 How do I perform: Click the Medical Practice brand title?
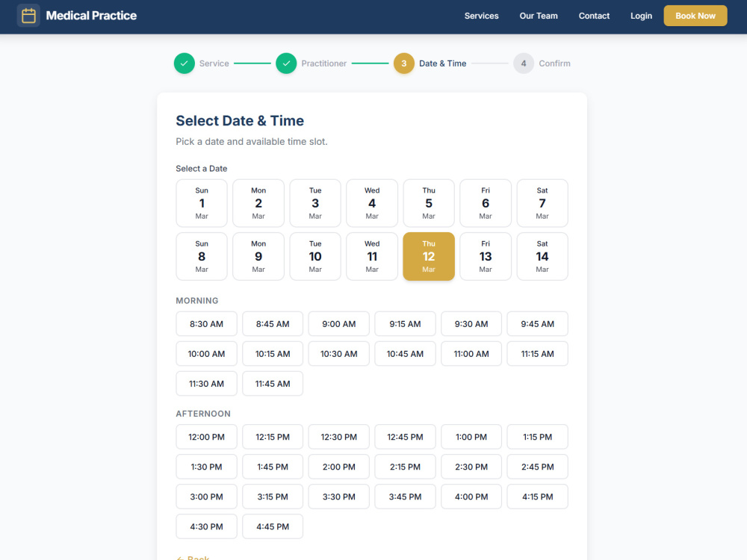click(x=91, y=16)
